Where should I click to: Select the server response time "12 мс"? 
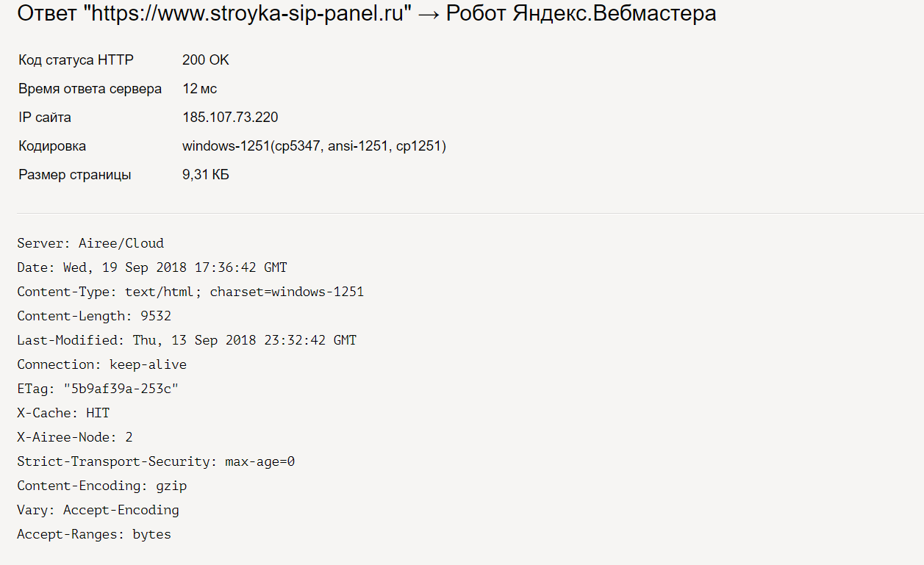pos(200,89)
